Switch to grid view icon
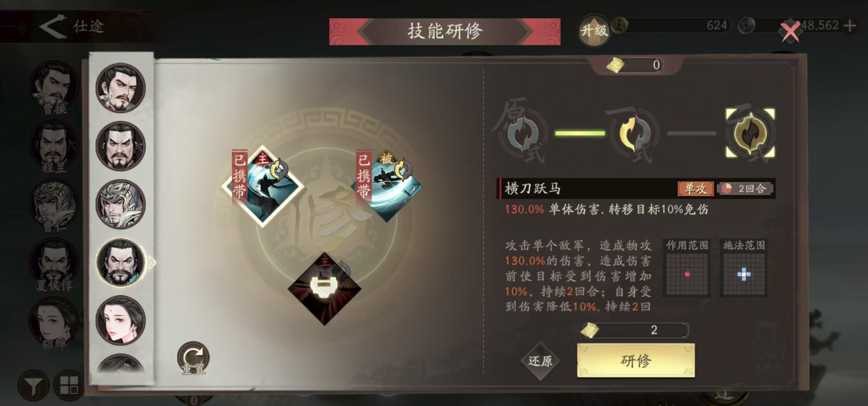 (69, 386)
